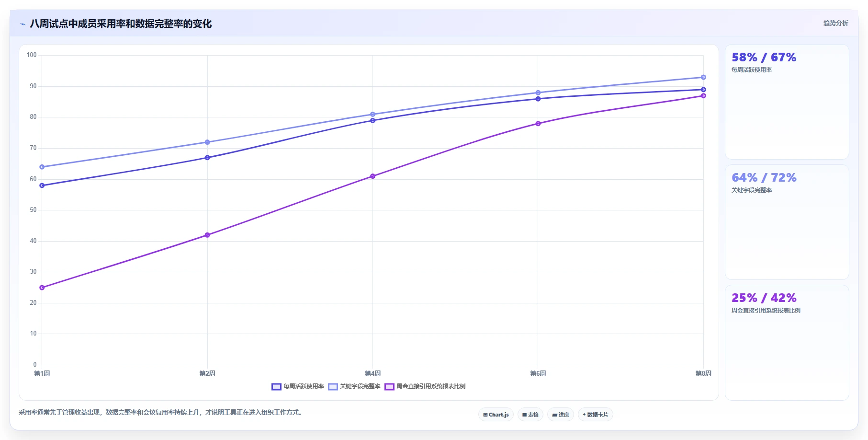Toggle the 周会直接引用系统报表比例 legend swatch

pyautogui.click(x=389, y=387)
